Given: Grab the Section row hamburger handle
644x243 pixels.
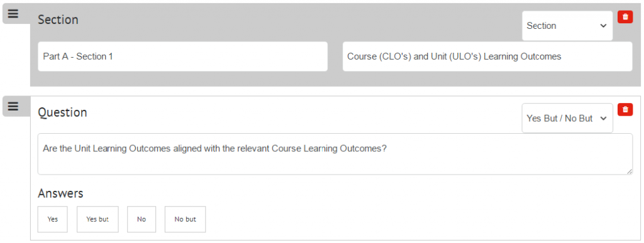Looking at the screenshot, I should (14, 14).
